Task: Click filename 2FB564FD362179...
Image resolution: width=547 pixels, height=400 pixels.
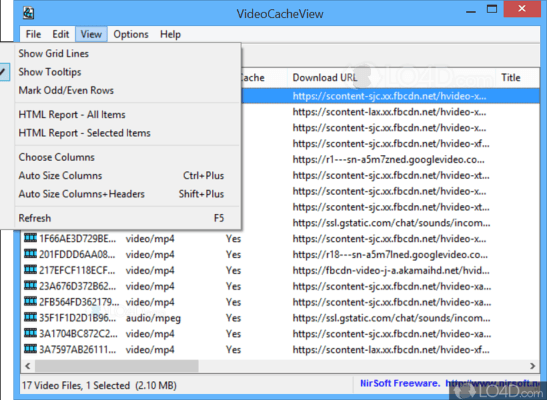Action: click(79, 302)
